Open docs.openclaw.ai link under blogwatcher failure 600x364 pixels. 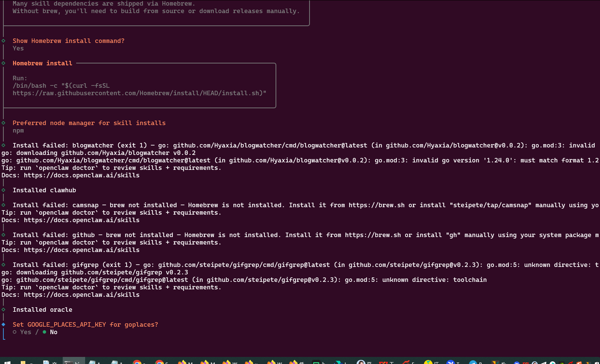[81, 175]
